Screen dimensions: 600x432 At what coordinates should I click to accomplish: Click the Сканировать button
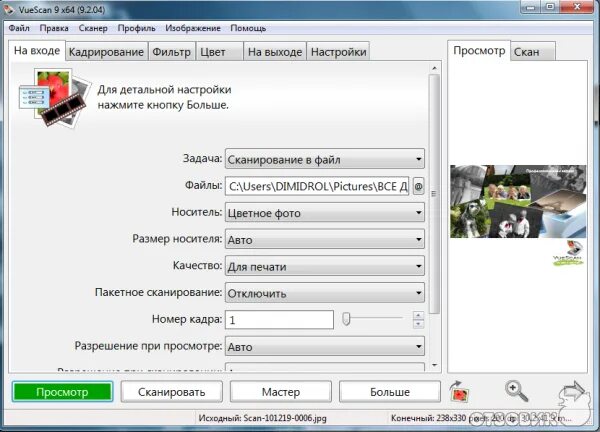click(x=171, y=392)
